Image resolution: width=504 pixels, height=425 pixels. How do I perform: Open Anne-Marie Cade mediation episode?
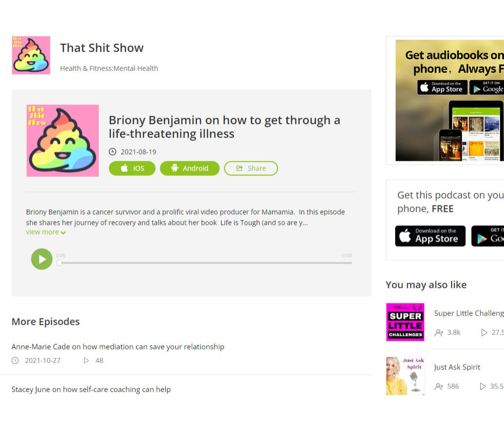coord(118,347)
